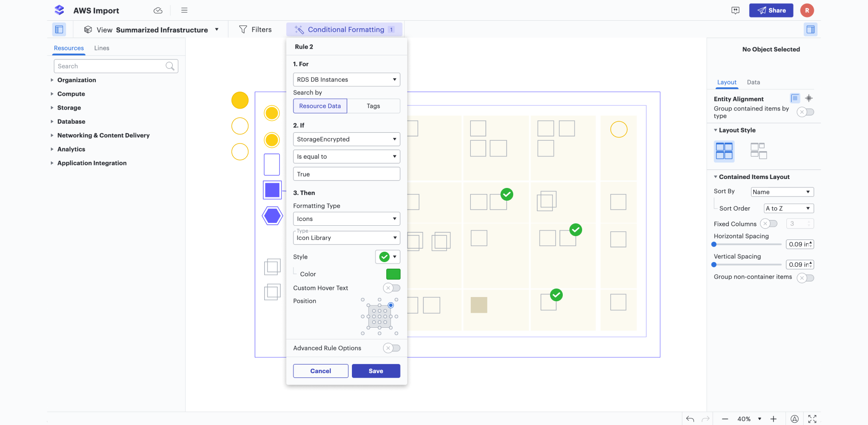Image resolution: width=868 pixels, height=425 pixels.
Task: Click the Share button
Action: coord(771,10)
